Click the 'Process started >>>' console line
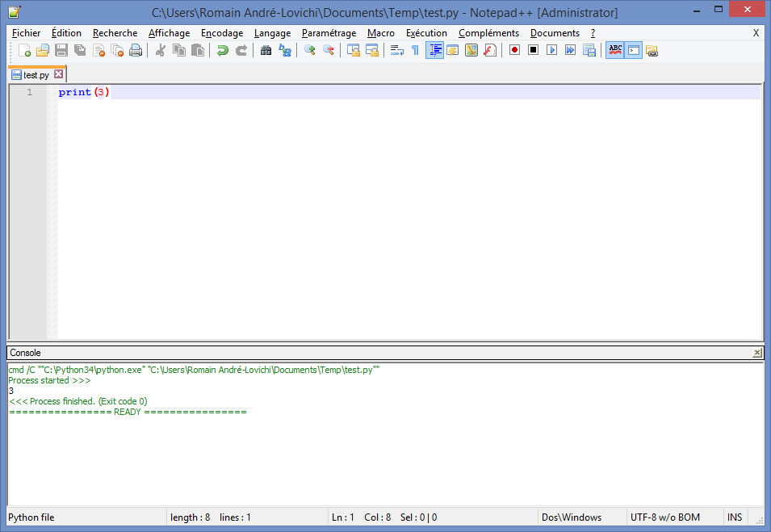The image size is (771, 532). pyautogui.click(x=50, y=380)
